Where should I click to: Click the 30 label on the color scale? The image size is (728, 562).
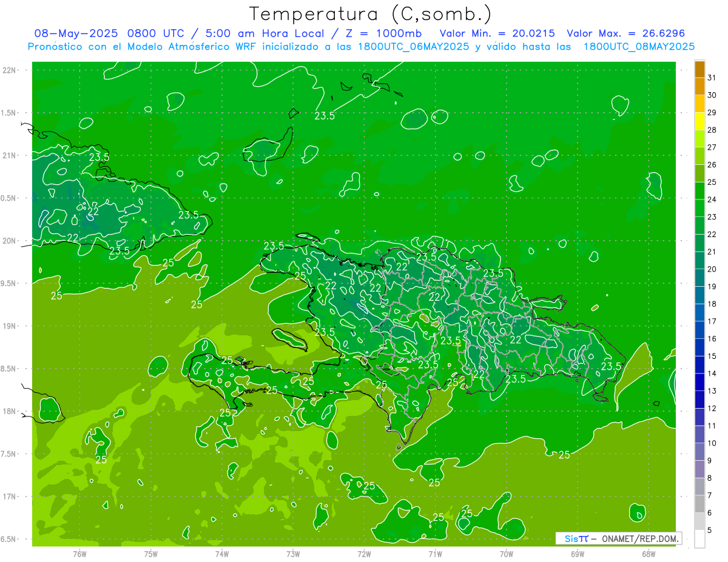pyautogui.click(x=712, y=95)
